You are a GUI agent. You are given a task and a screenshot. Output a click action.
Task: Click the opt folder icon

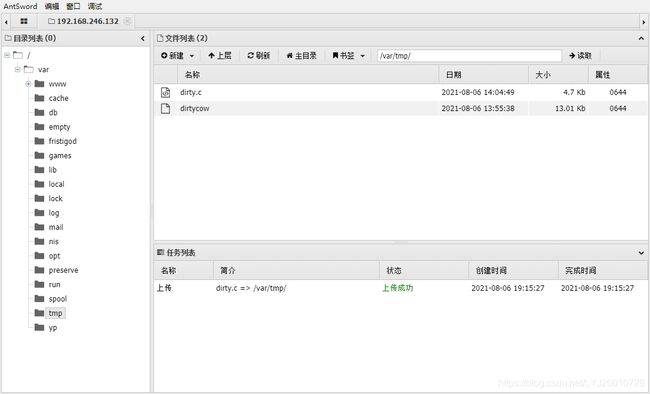39,255
